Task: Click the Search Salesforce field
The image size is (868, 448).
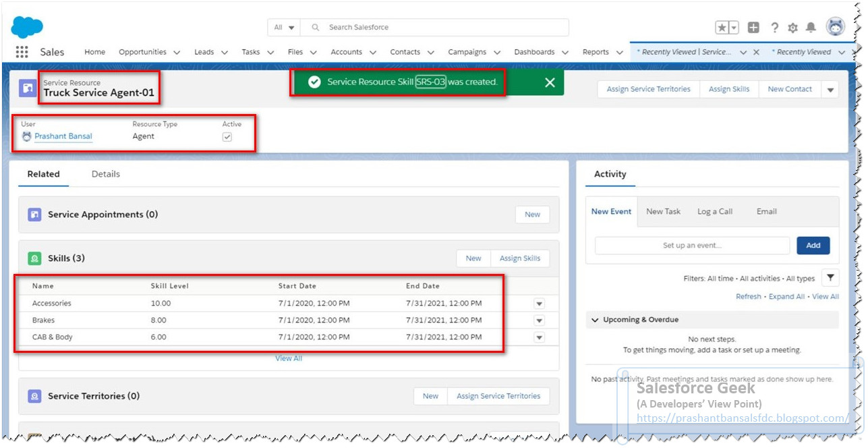Action: (x=434, y=28)
